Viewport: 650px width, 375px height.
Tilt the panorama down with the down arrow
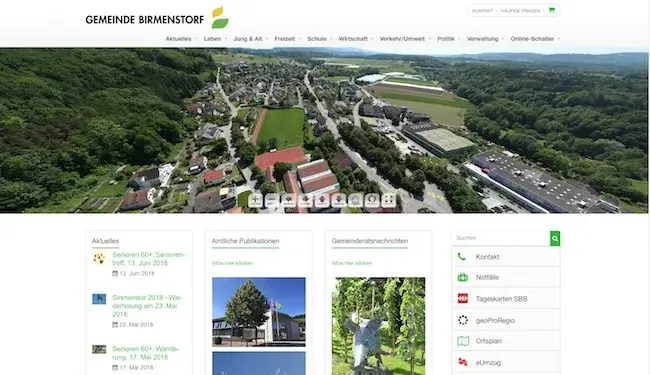pos(339,200)
